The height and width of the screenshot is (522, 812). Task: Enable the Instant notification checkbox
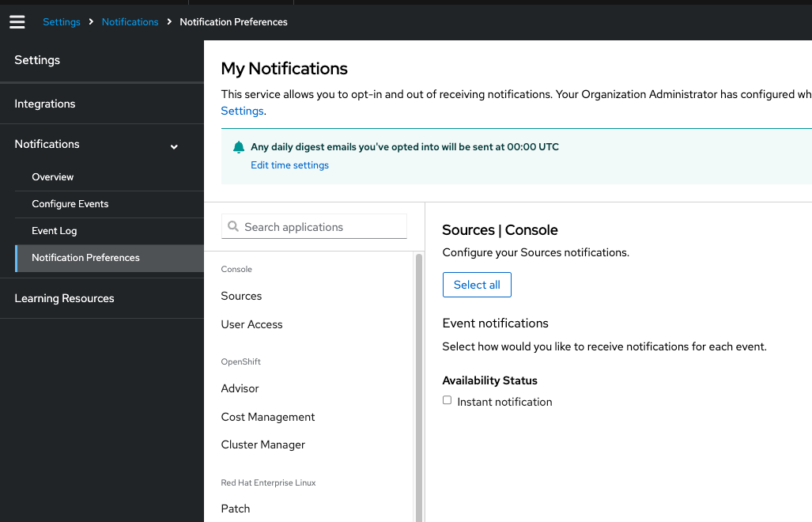(x=448, y=401)
